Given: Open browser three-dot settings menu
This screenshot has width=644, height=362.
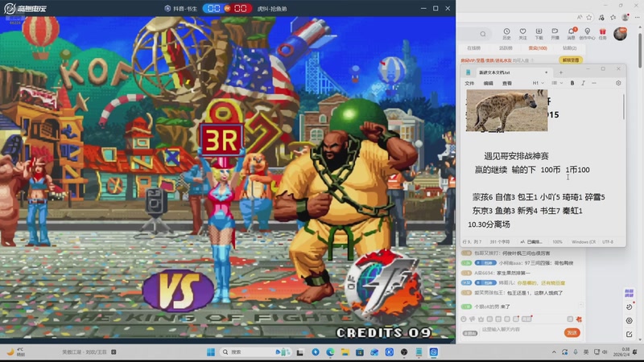Looking at the screenshot, I should pyautogui.click(x=637, y=17).
